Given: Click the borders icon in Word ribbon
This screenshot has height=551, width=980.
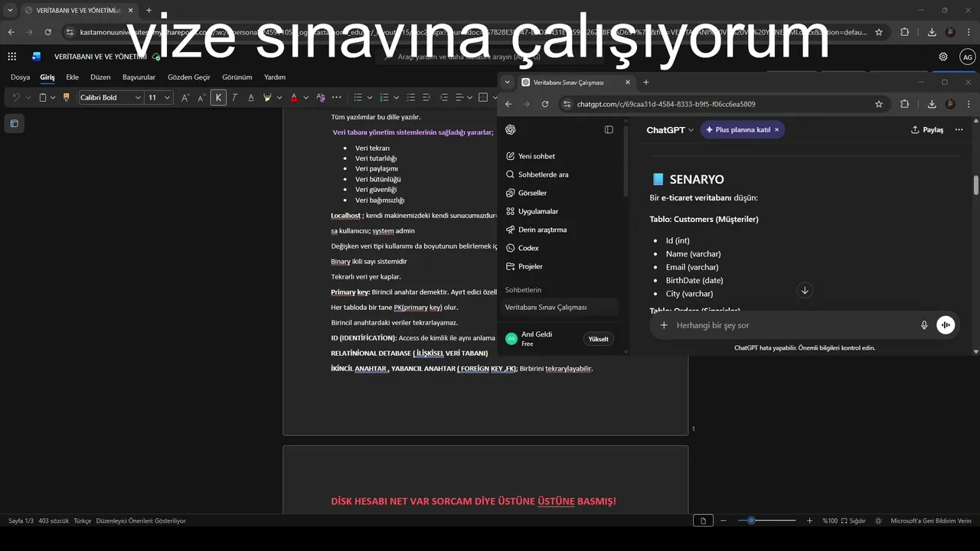Looking at the screenshot, I should point(483,97).
